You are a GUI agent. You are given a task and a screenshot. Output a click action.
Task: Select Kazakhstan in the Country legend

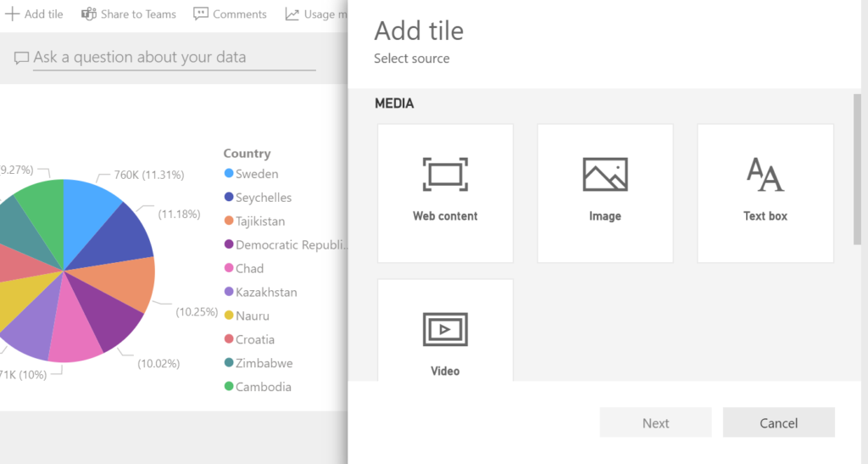(x=265, y=292)
